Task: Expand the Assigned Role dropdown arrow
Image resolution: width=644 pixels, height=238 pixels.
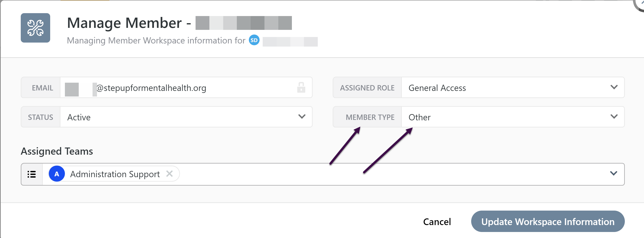Action: coord(614,87)
